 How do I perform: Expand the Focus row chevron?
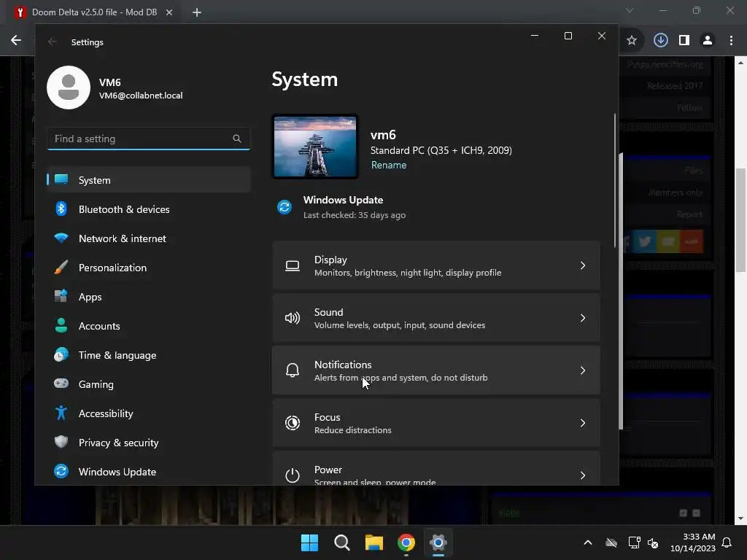tap(583, 423)
